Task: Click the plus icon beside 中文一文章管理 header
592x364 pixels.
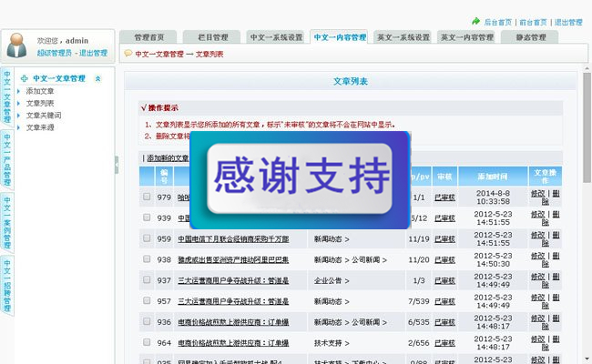Action: [x=25, y=78]
